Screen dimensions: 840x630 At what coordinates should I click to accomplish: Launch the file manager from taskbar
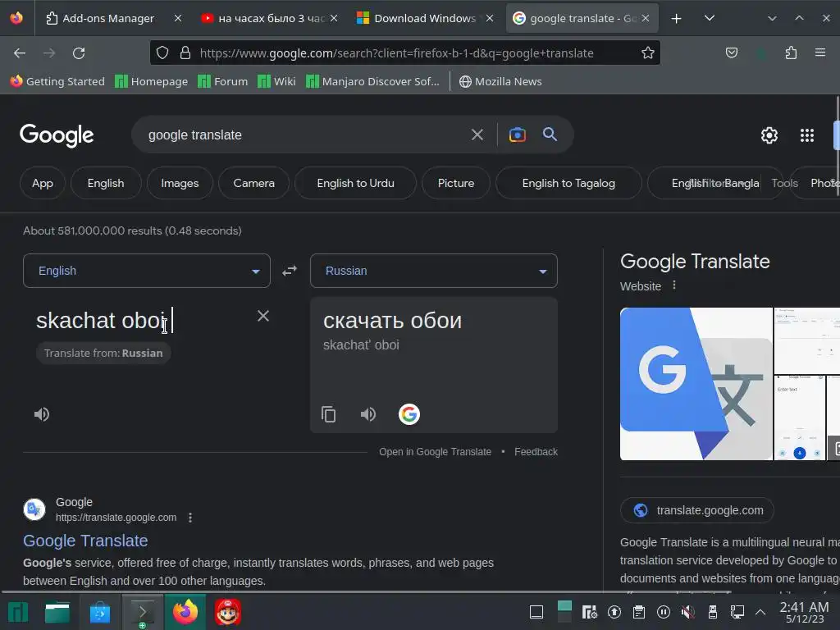tap(57, 612)
